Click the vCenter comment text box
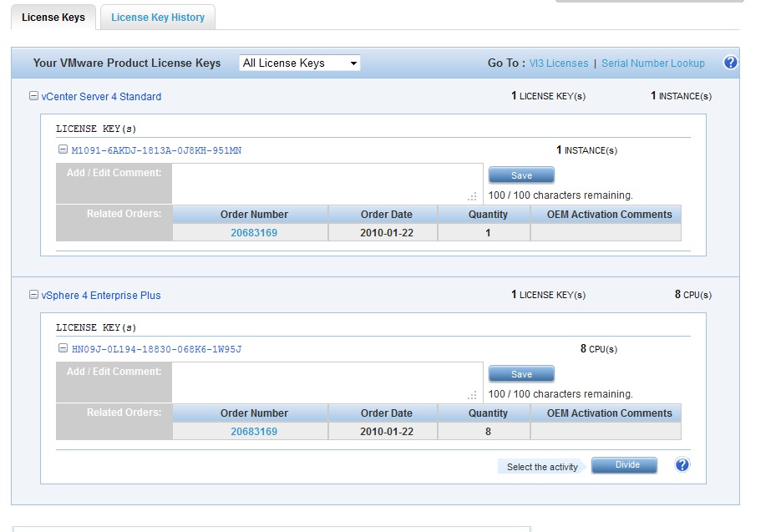 coord(326,183)
